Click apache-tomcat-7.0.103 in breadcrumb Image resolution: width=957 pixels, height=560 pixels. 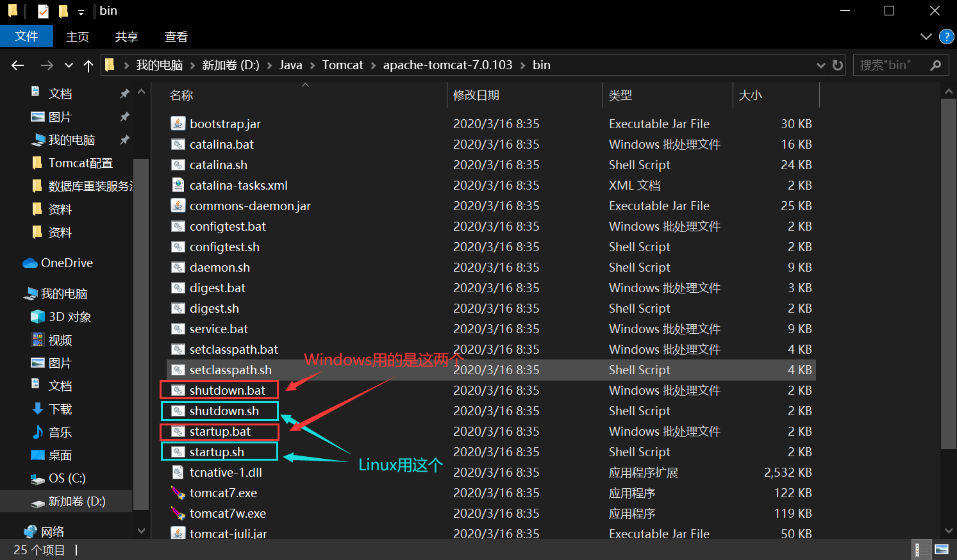pyautogui.click(x=448, y=65)
